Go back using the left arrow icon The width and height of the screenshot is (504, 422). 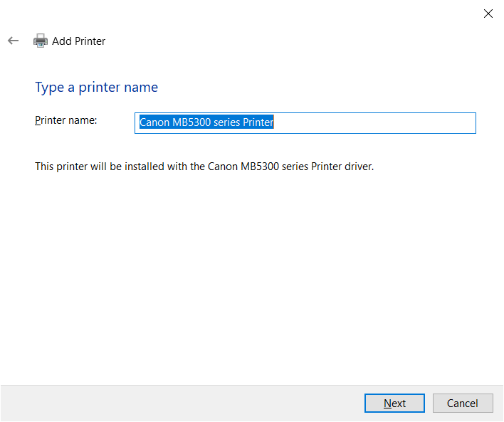coord(14,41)
